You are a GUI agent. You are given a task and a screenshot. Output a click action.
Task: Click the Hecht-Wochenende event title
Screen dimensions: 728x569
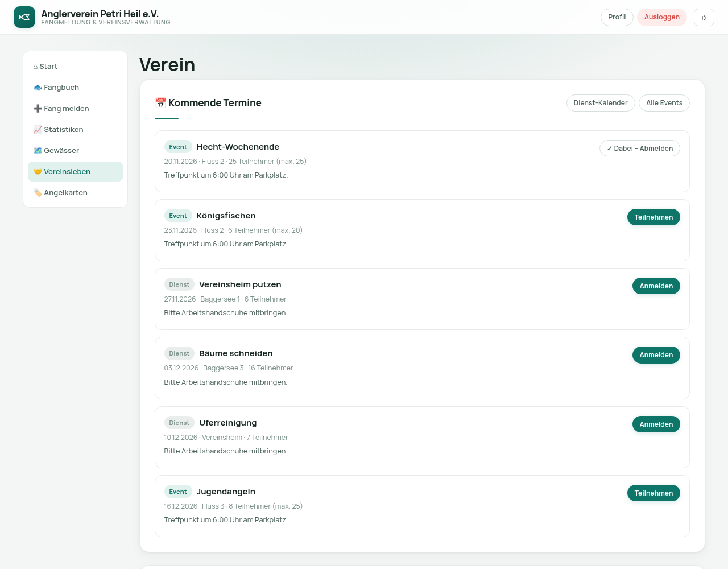tap(238, 147)
